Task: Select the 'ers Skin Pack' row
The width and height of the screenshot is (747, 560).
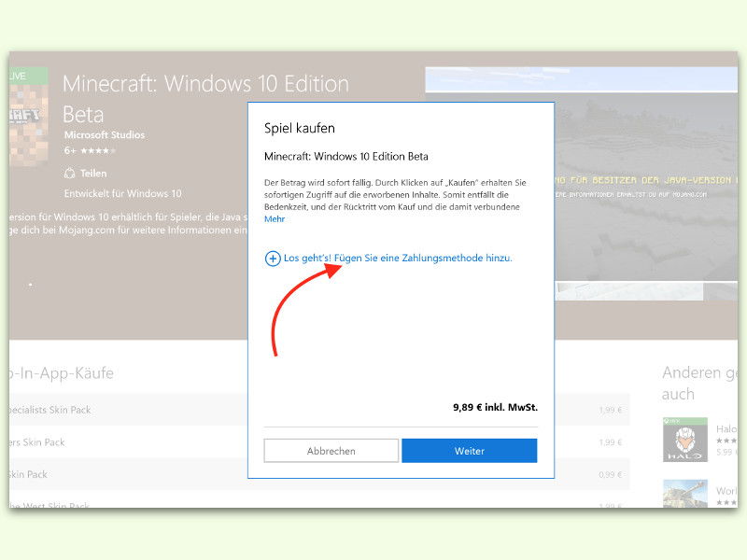Action: pos(319,441)
